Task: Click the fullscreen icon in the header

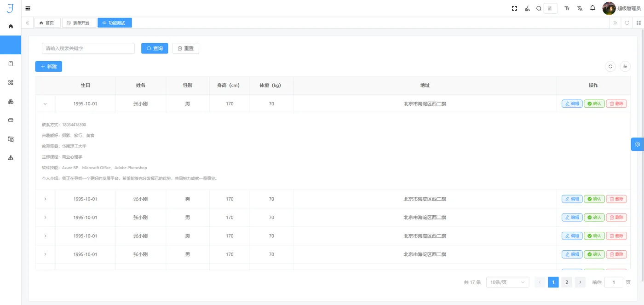Action: (514, 8)
